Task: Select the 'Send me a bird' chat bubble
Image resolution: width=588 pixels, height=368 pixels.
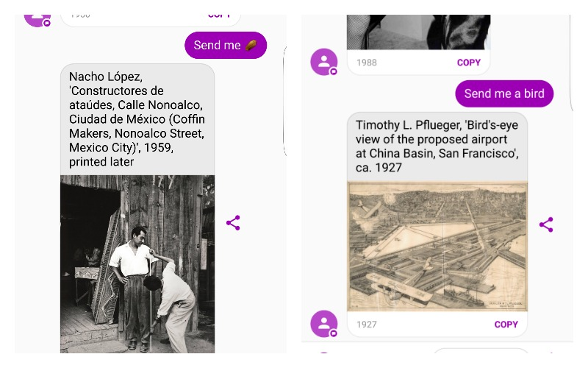Action: click(504, 93)
